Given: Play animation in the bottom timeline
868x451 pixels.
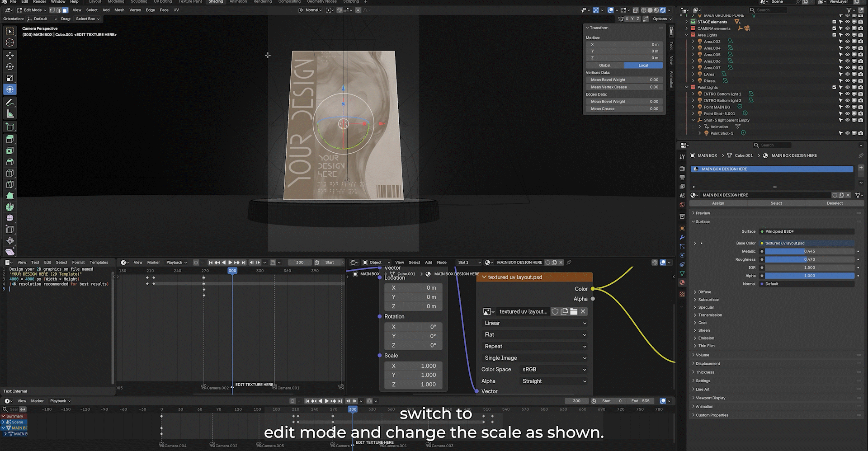Looking at the screenshot, I should point(327,401).
